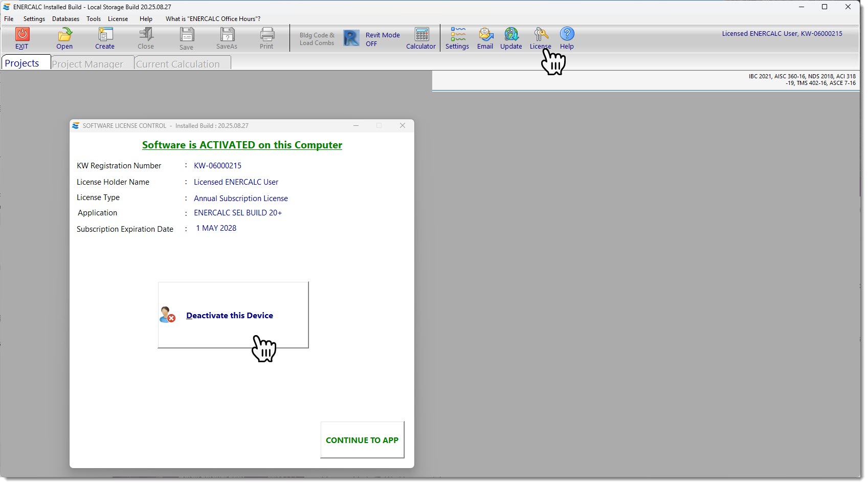
Task: Open the Calculator tool icon
Action: (422, 34)
